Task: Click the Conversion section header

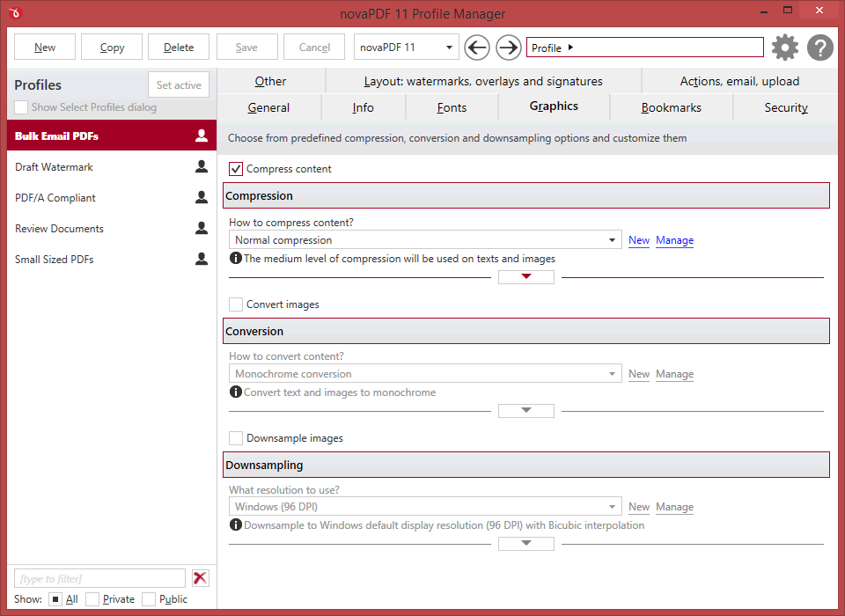Action: coord(526,331)
